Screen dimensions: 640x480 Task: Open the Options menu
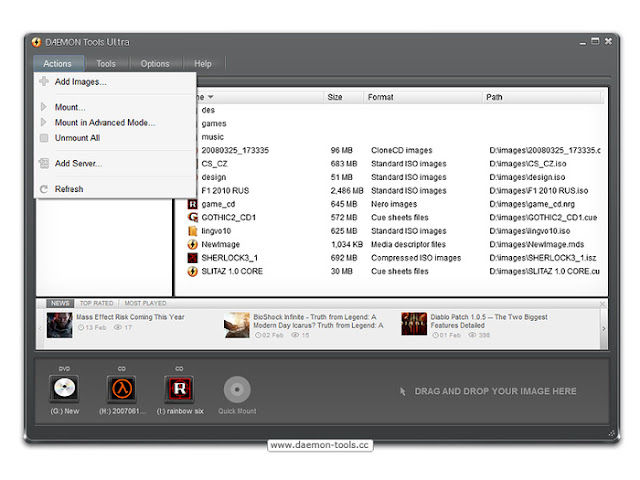pos(155,64)
